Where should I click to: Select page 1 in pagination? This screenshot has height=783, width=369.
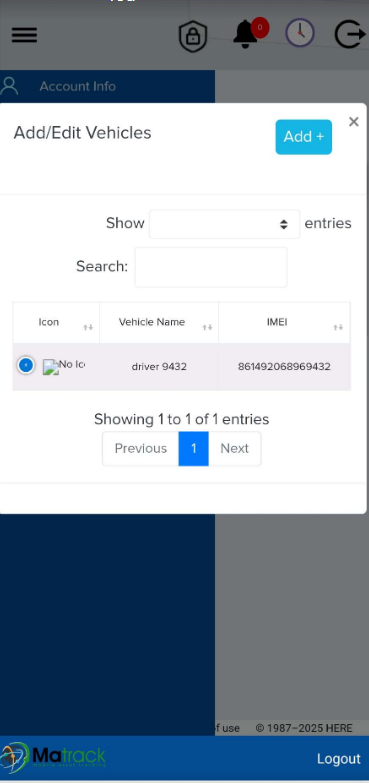pos(194,448)
